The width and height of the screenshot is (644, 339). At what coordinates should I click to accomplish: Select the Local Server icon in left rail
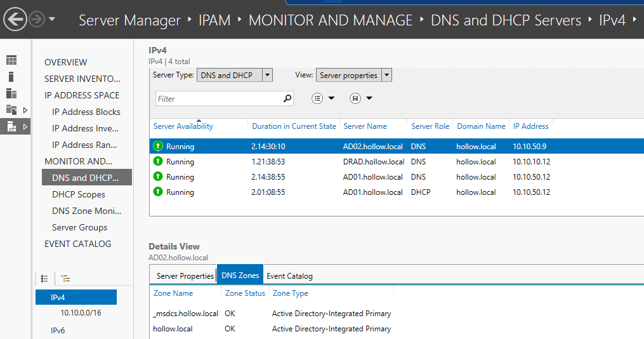11,77
